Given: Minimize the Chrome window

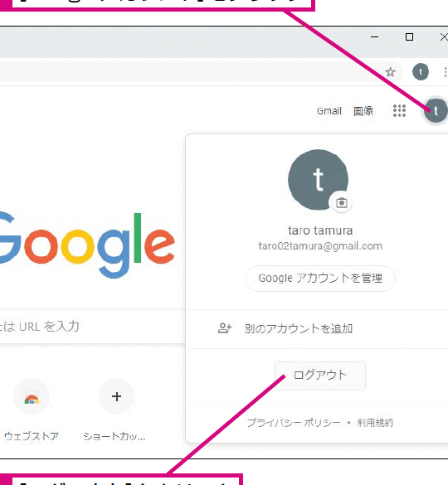Looking at the screenshot, I should [x=375, y=36].
